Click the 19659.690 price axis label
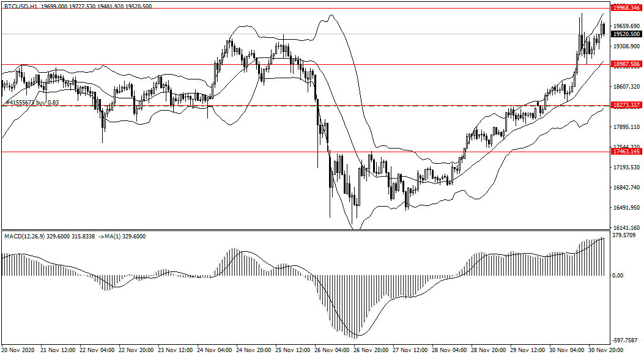This screenshot has height=357, width=644. [625, 26]
